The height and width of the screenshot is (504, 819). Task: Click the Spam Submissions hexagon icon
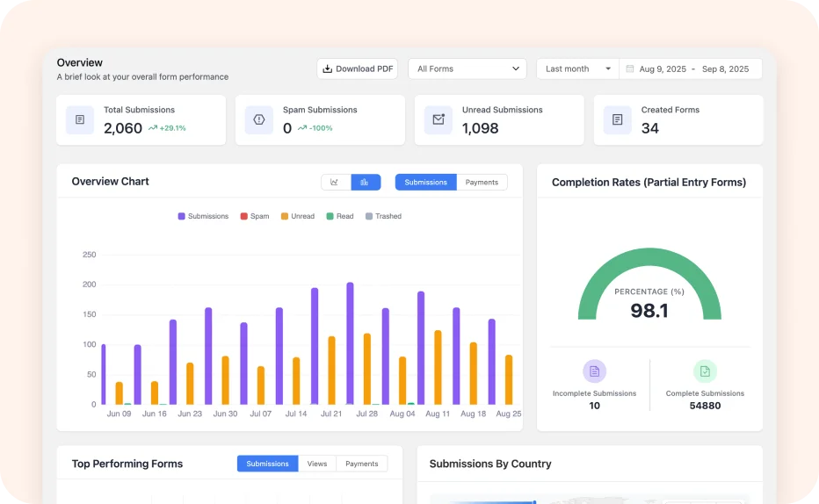[x=259, y=119]
